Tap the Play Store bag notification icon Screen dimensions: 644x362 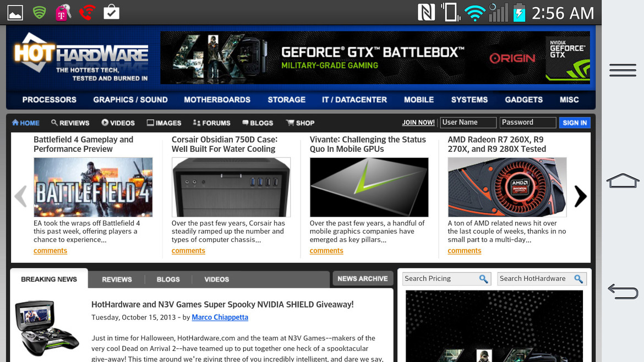(111, 12)
